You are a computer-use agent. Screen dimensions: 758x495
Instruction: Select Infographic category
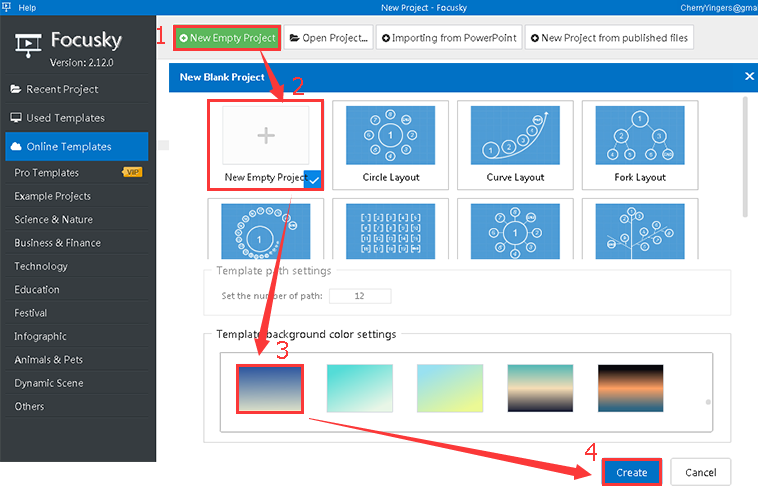tap(77, 336)
